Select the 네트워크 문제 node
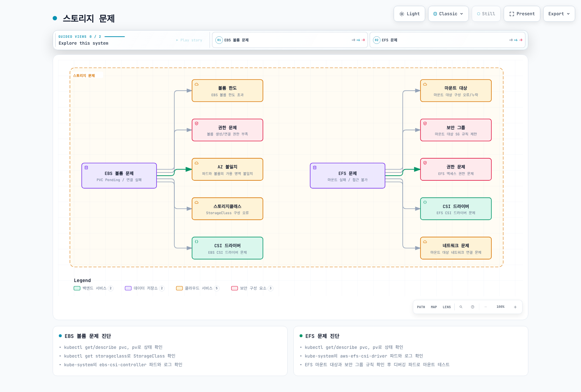The width and height of the screenshot is (581, 392). [x=456, y=248]
